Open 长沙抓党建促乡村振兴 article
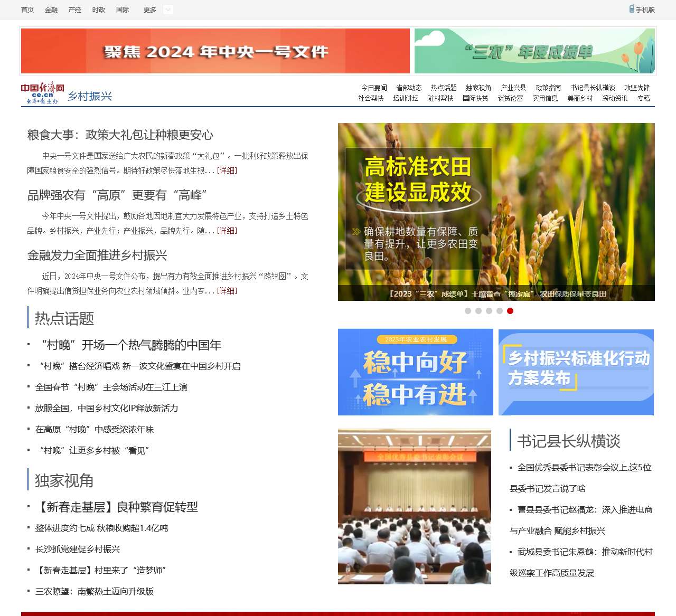 [x=78, y=549]
